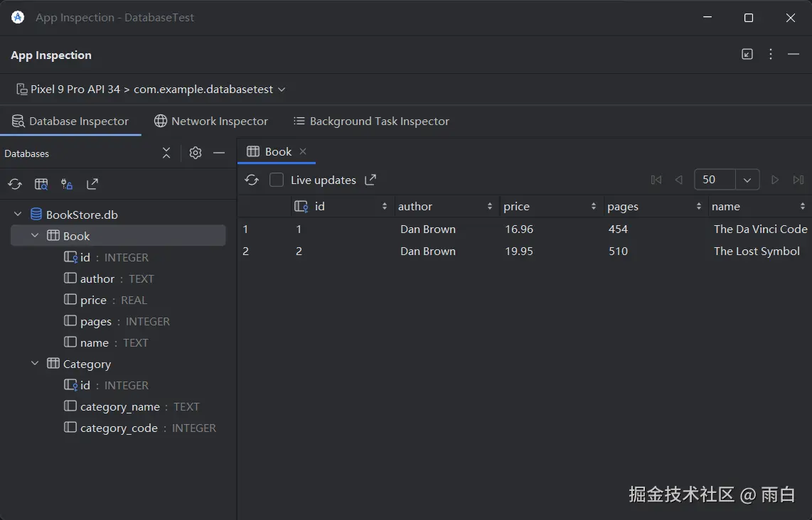Export Book table to file
812x520 pixels.
[370, 180]
